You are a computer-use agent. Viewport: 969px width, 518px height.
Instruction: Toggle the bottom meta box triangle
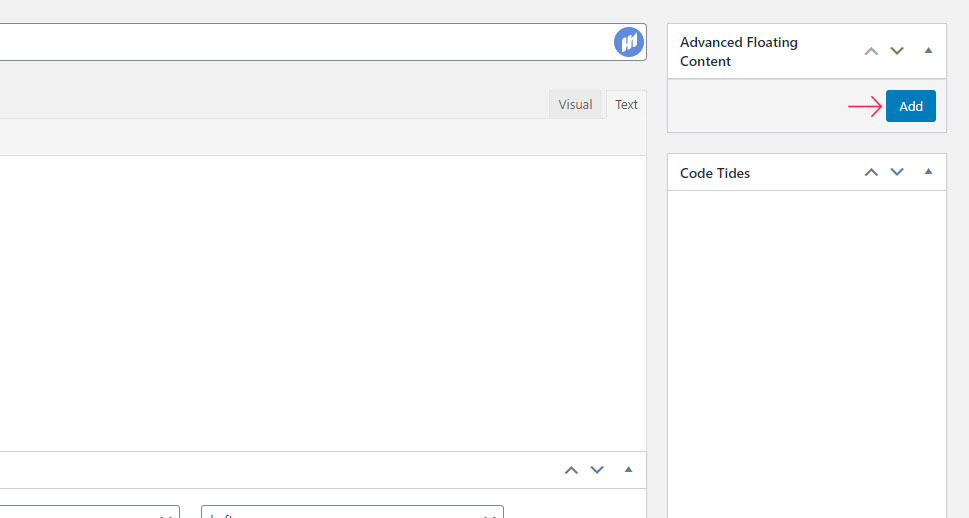point(628,470)
